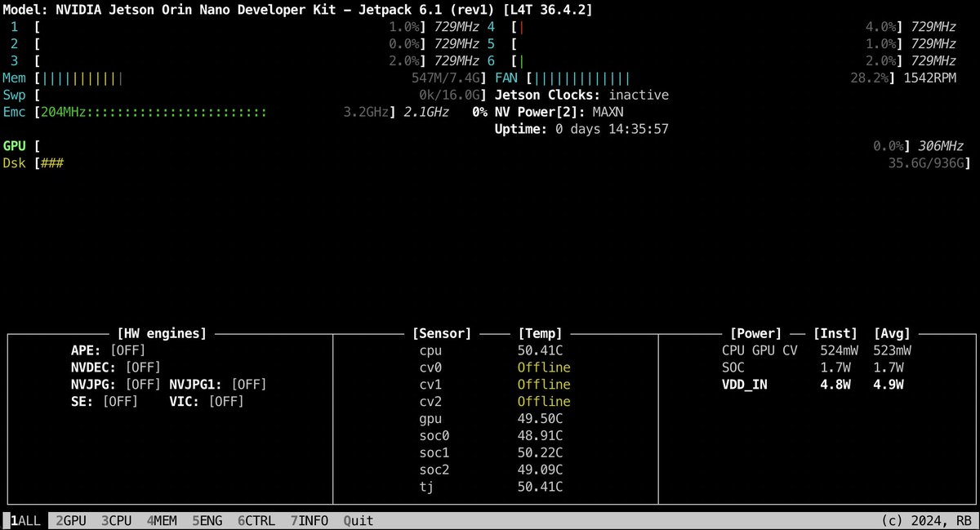Click the [Sensor] column header

[x=442, y=333]
